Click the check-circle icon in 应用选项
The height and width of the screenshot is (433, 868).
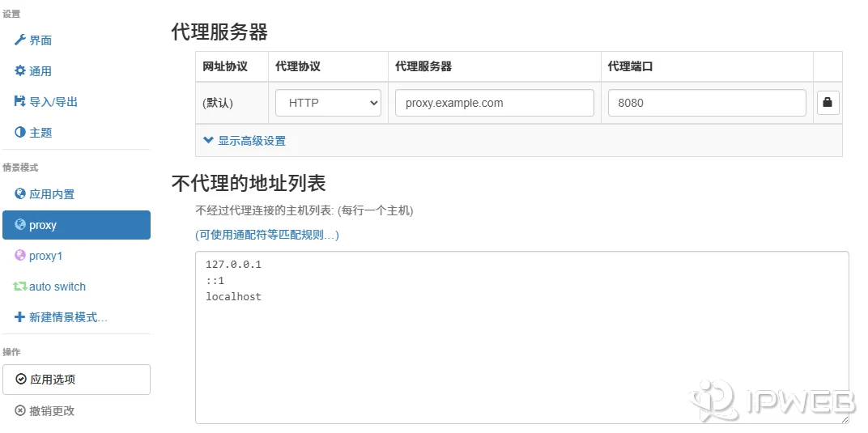point(21,379)
